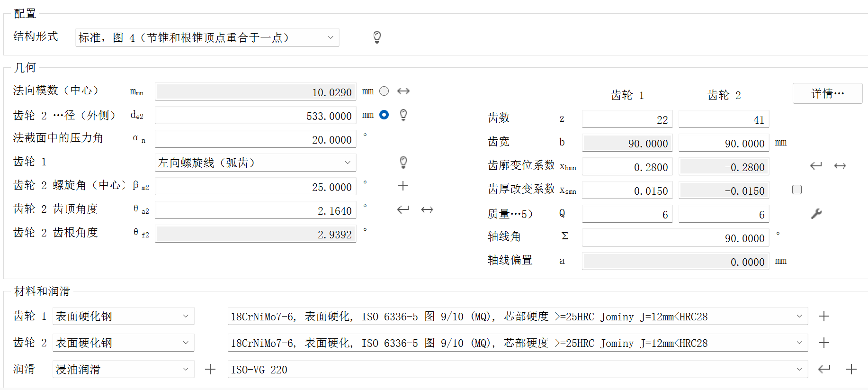Open the 左向螺旋线(弧齿) dropdown
The height and width of the screenshot is (390, 868).
pyautogui.click(x=256, y=163)
